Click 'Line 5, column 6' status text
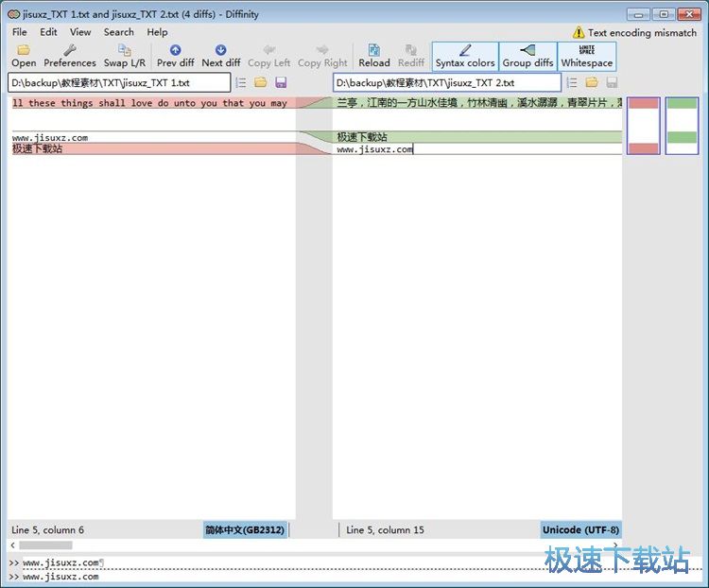The height and width of the screenshot is (588, 709). pyautogui.click(x=48, y=529)
